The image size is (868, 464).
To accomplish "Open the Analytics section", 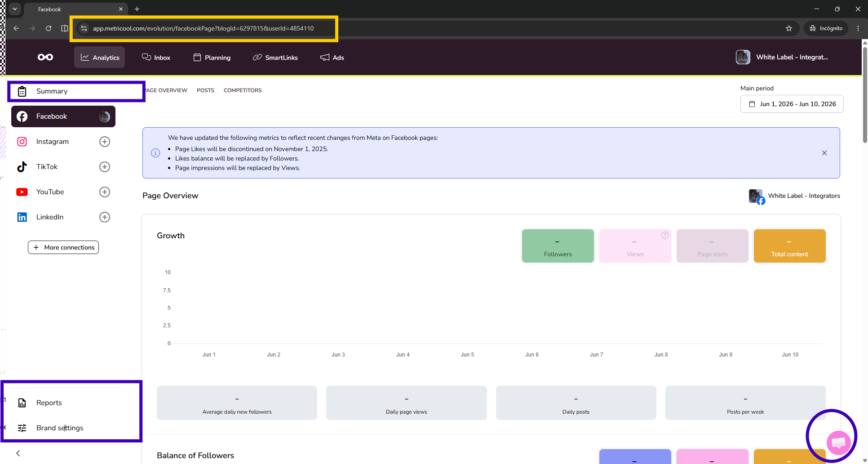I will (100, 57).
